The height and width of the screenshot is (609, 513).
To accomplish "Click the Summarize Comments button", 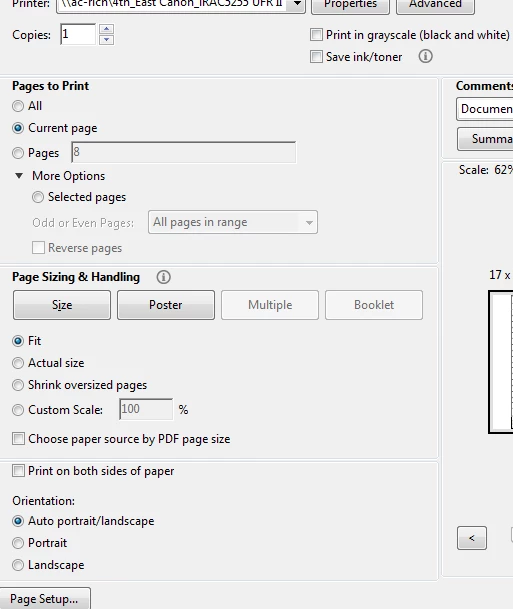I will (485, 139).
